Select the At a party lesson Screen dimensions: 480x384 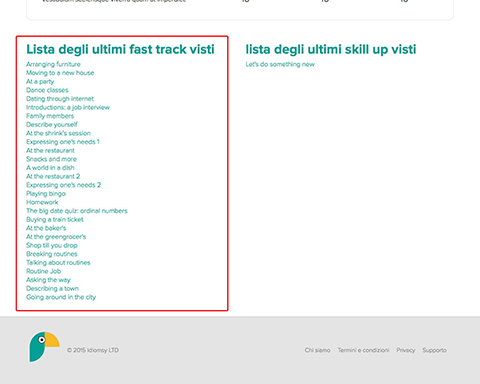(40, 82)
